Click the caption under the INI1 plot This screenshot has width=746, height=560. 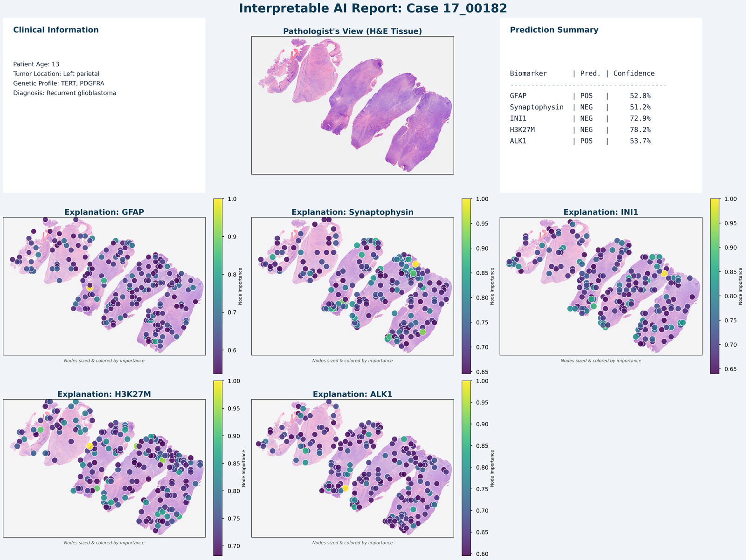(x=601, y=361)
